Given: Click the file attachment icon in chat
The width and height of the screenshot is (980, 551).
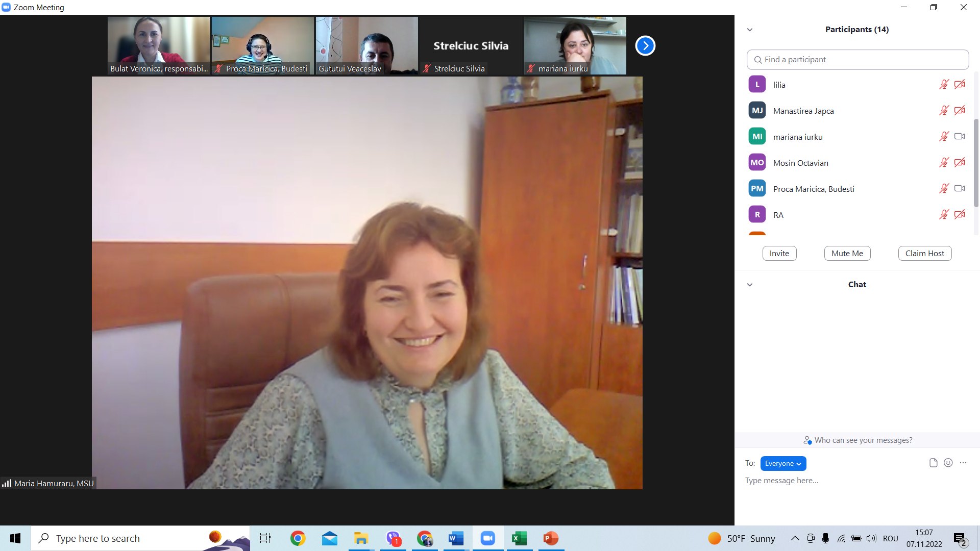Looking at the screenshot, I should pos(933,463).
